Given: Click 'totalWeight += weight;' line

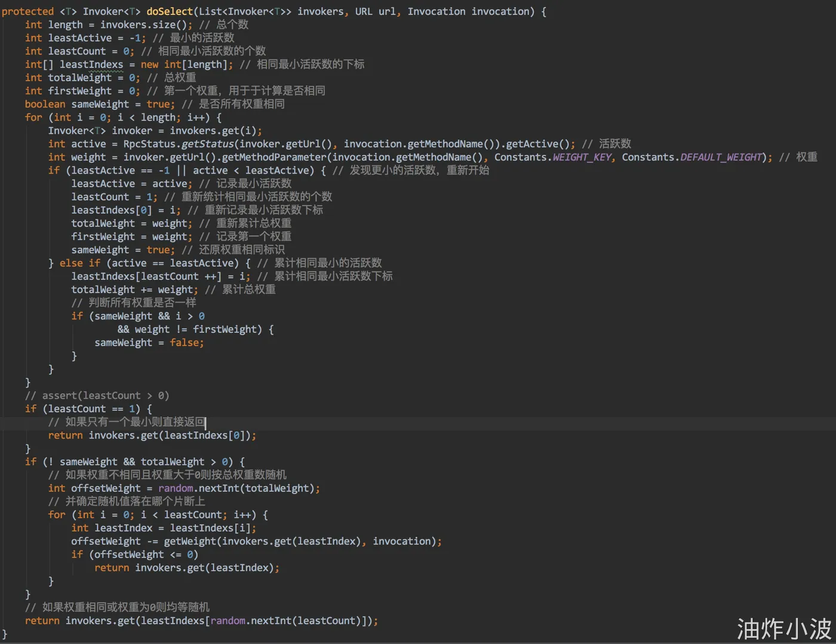Looking at the screenshot, I should point(135,289).
